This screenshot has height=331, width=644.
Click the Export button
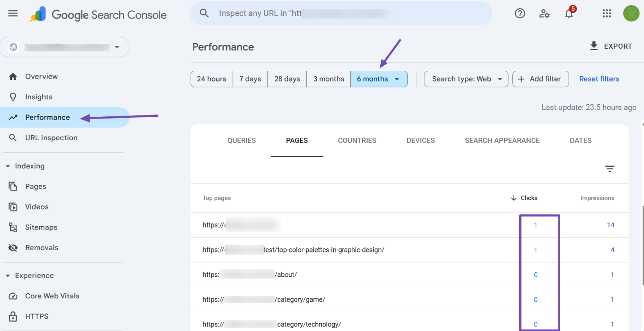(611, 46)
